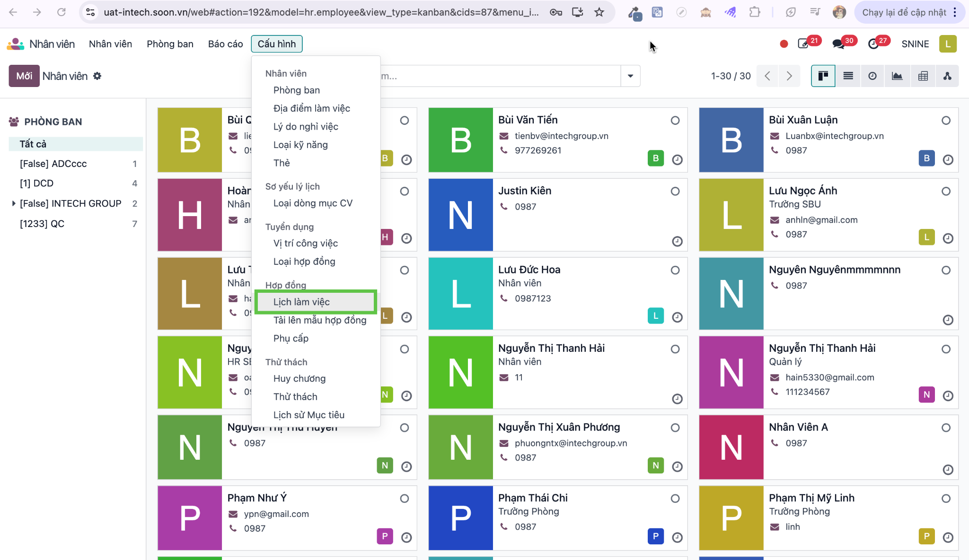Screen dimensions: 969x560
Task: Open Phạm Thái Chi avatar thumbnail
Action: click(x=460, y=518)
